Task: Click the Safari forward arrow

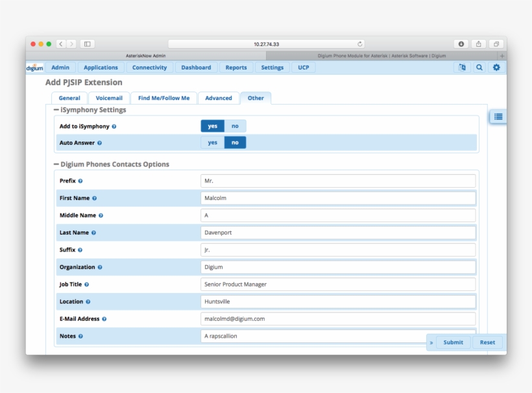Action: click(71, 44)
